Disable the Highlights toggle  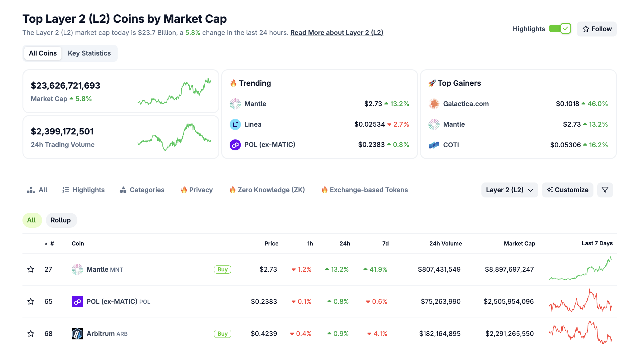click(x=560, y=28)
